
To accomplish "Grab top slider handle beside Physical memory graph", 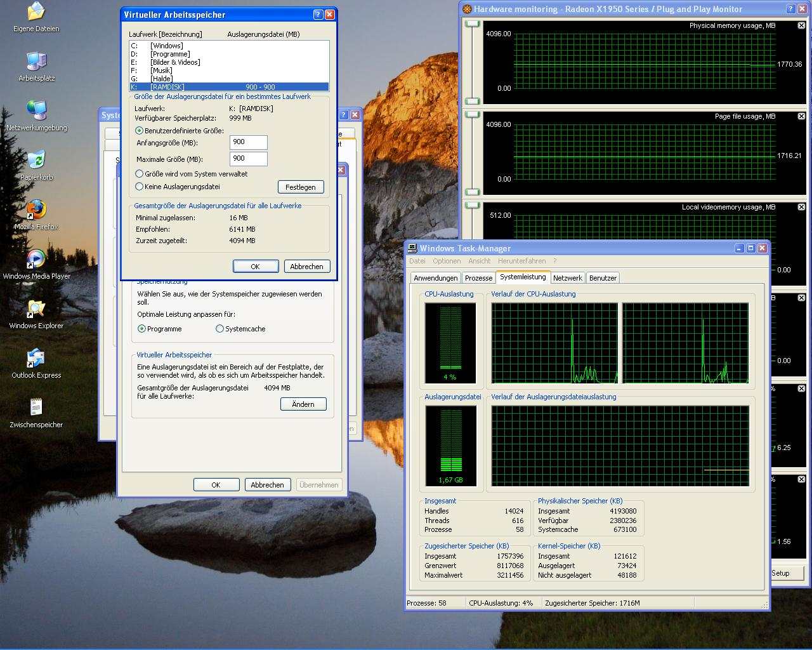I will [x=472, y=23].
